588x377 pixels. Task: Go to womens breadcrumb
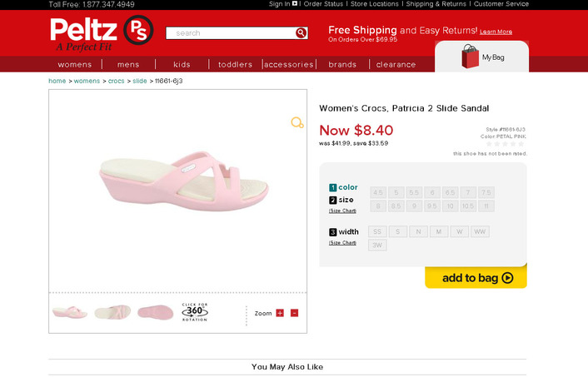pyautogui.click(x=87, y=81)
